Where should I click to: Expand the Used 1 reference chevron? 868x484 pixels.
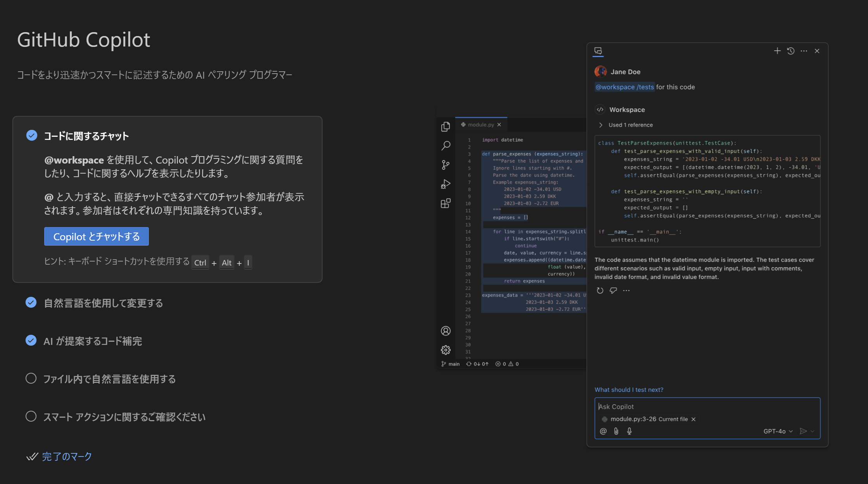coord(601,125)
